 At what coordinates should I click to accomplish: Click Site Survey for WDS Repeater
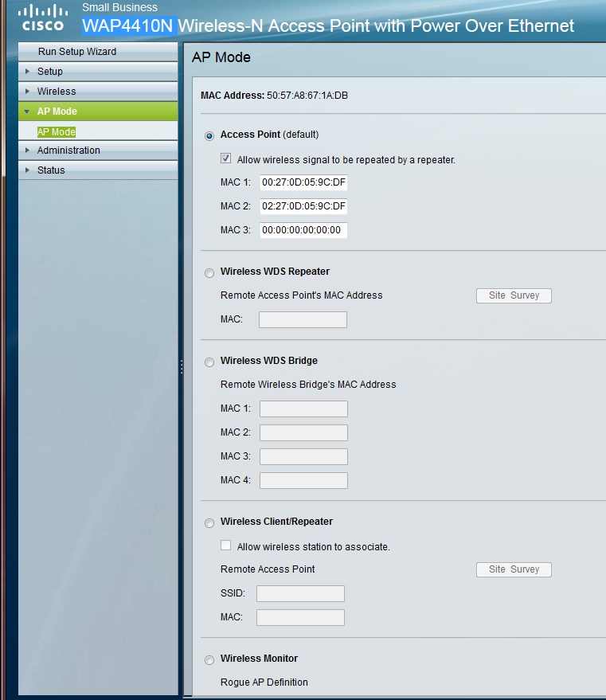point(514,295)
